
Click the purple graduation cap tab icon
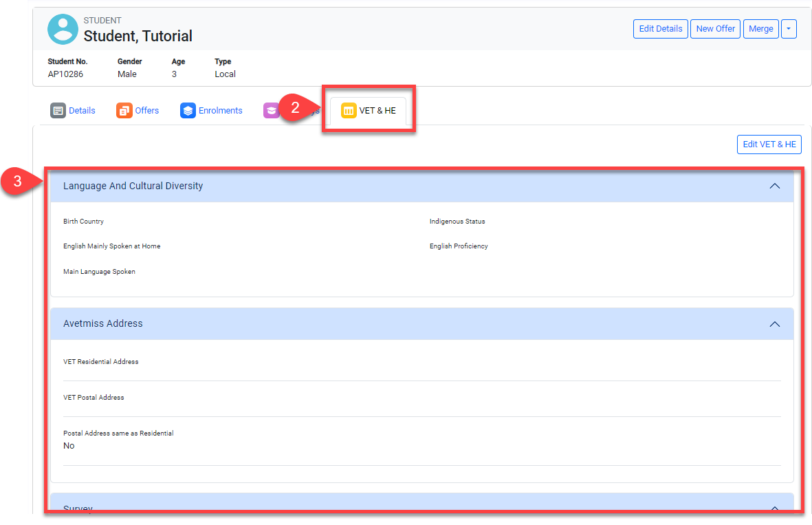click(271, 111)
